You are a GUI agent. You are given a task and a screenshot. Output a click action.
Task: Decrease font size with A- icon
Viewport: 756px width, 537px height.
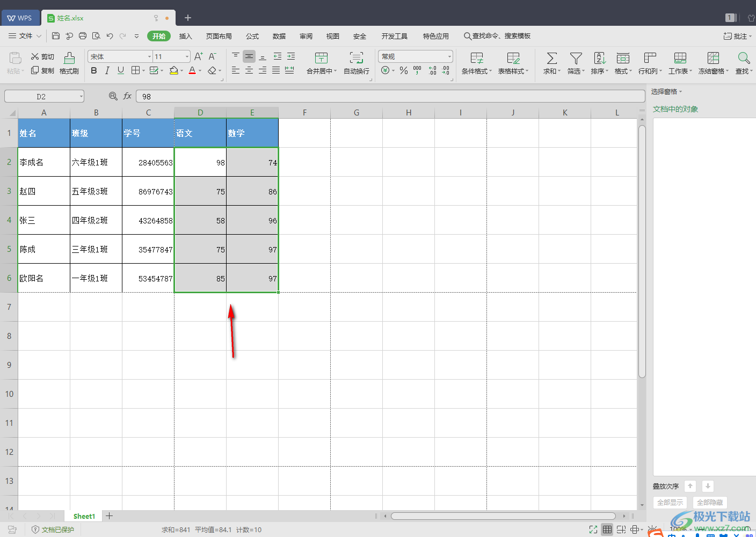(x=212, y=56)
